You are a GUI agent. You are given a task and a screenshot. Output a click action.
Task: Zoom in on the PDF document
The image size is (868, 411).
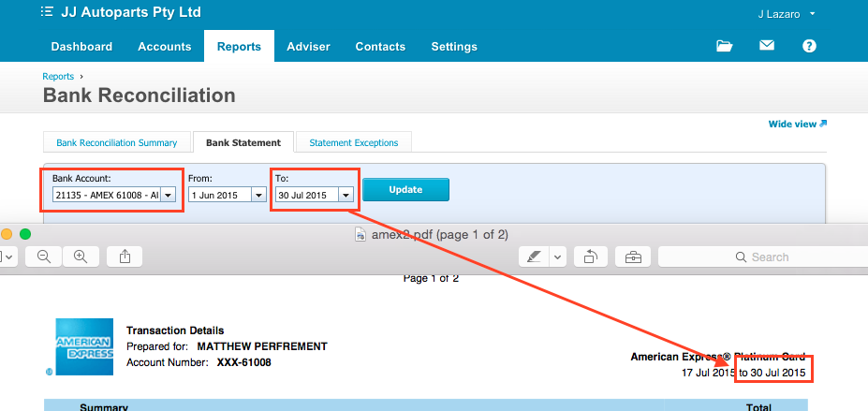pos(81,257)
